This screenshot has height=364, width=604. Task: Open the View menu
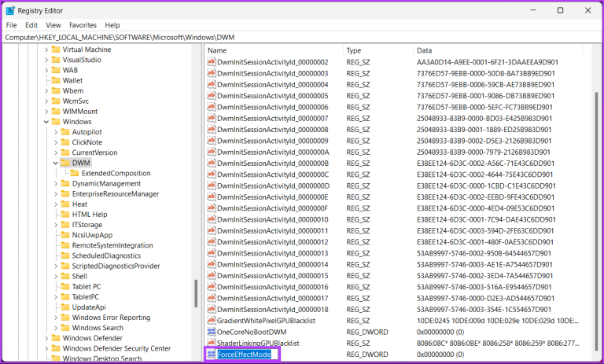click(x=53, y=25)
